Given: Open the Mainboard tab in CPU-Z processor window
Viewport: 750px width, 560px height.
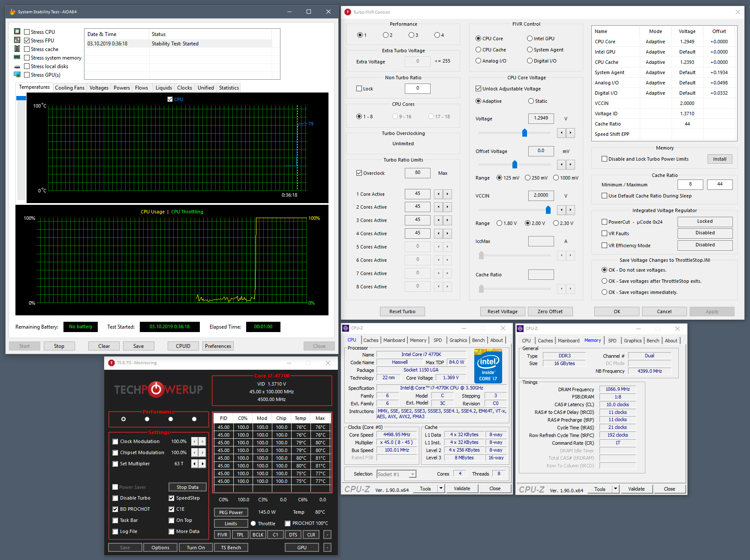Looking at the screenshot, I should pyautogui.click(x=394, y=340).
